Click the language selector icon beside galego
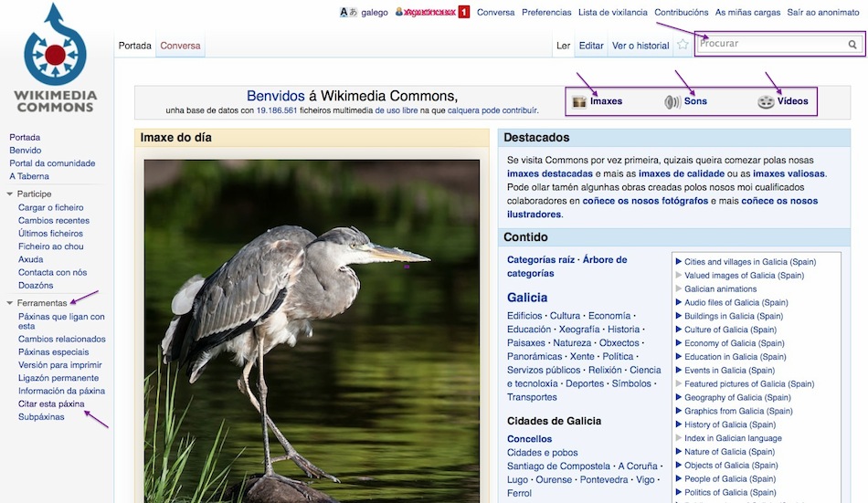The image size is (868, 503). coord(348,12)
